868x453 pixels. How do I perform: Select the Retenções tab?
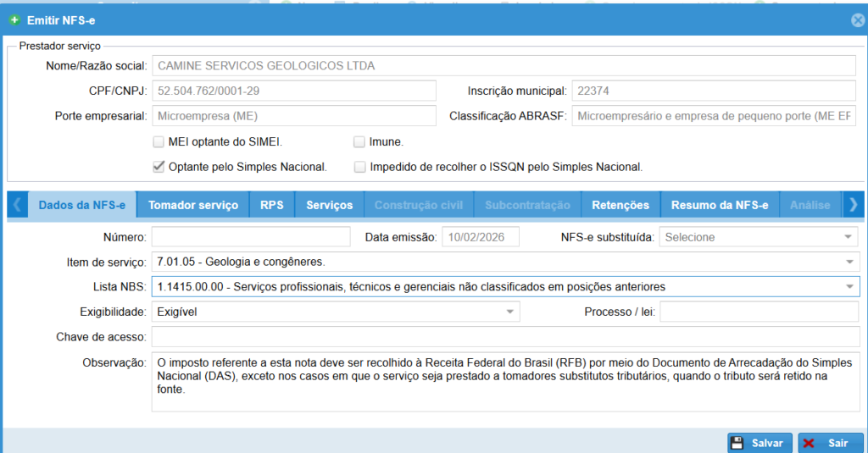(x=620, y=205)
